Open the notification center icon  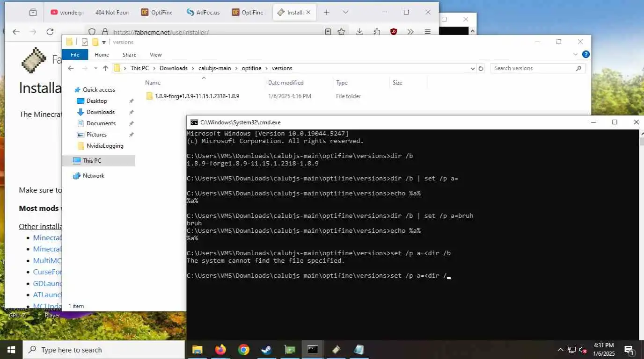[x=629, y=350]
